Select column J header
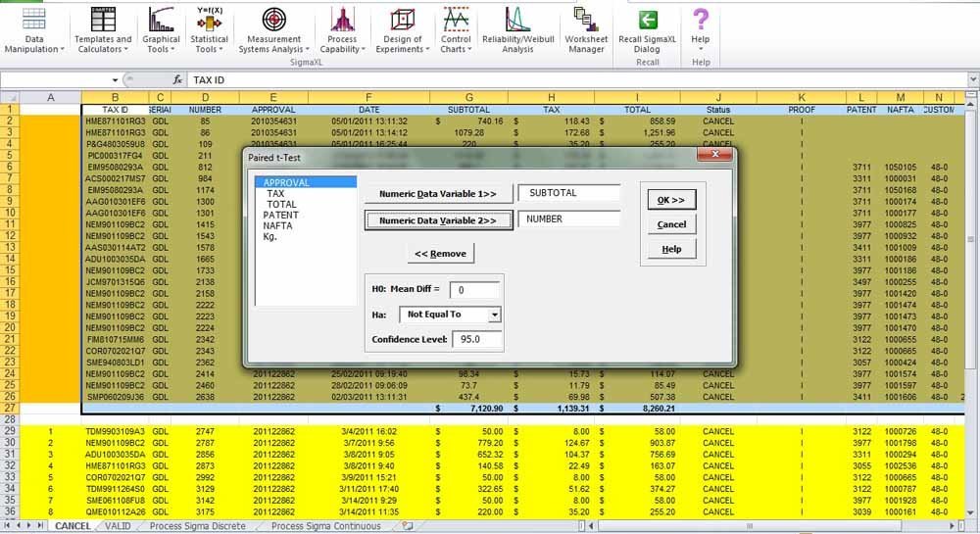This screenshot has width=980, height=534. [718, 97]
